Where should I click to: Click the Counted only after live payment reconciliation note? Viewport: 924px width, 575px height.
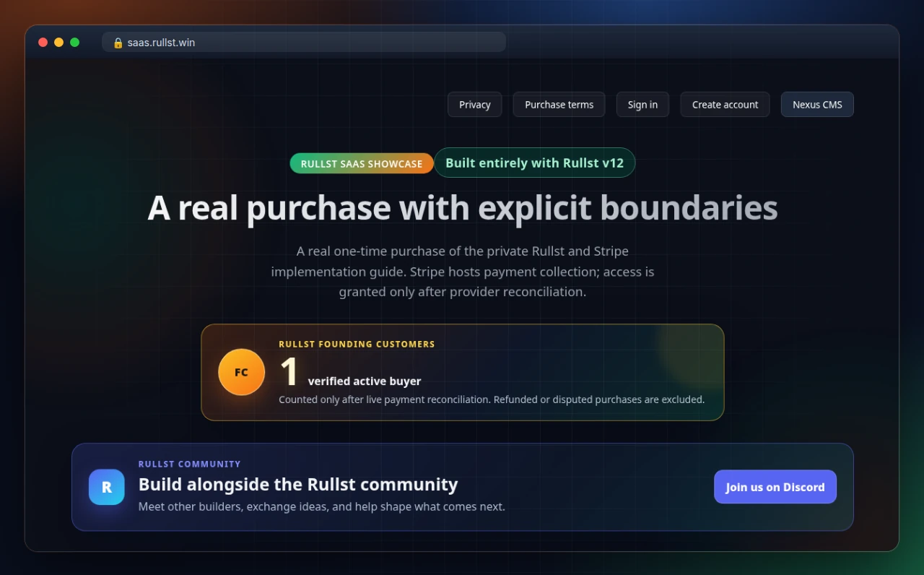pyautogui.click(x=492, y=399)
